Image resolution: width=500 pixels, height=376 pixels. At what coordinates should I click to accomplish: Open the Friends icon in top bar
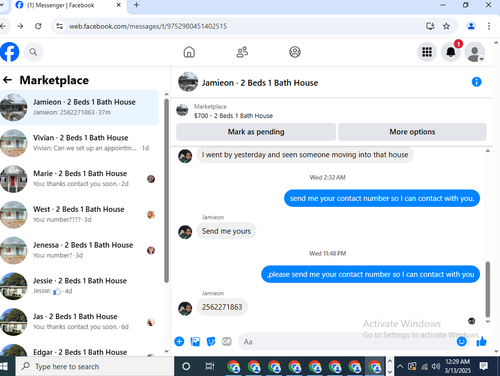coord(242,52)
